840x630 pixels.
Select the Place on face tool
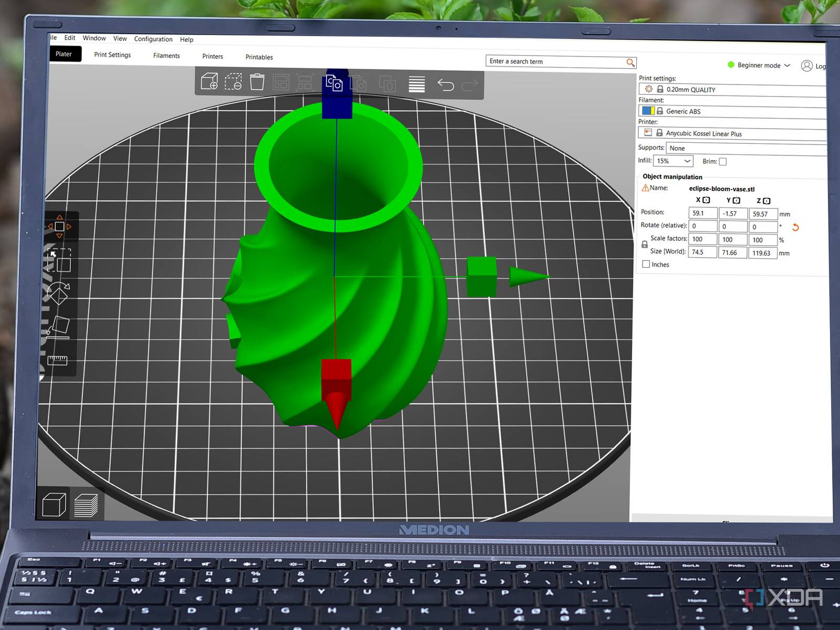[59, 327]
